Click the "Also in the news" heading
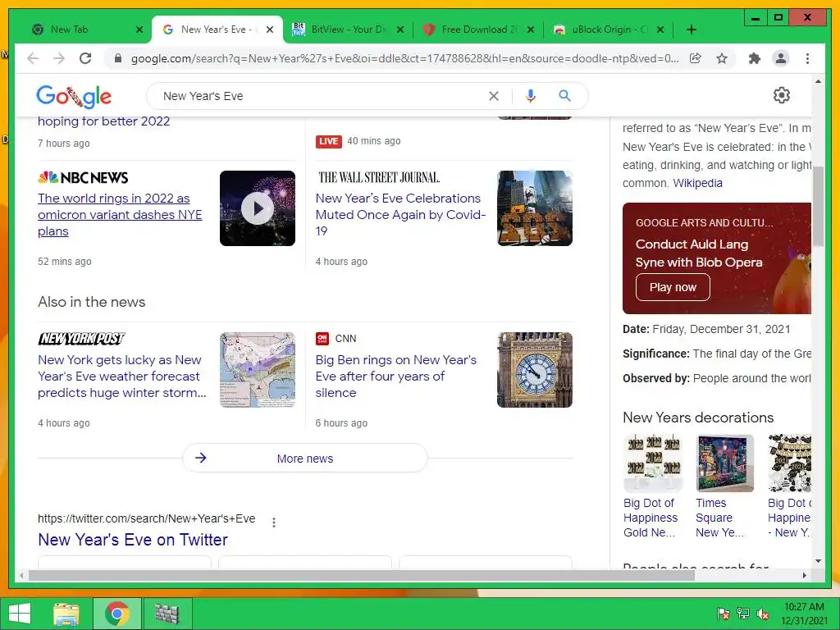840x630 pixels. point(92,302)
